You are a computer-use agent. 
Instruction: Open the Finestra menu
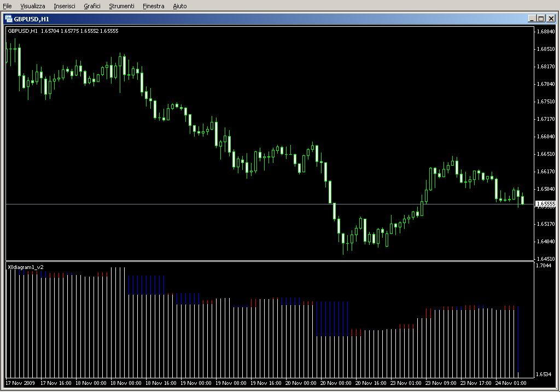(x=153, y=6)
